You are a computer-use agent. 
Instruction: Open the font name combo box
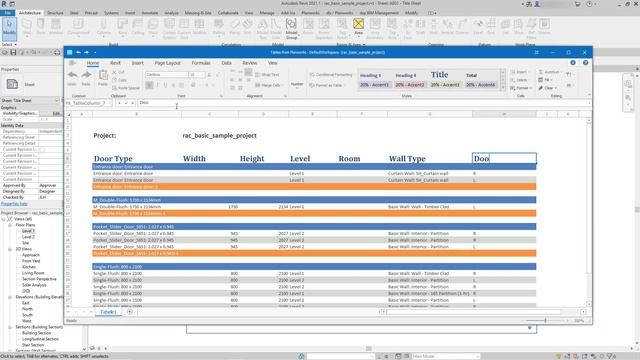coord(167,75)
